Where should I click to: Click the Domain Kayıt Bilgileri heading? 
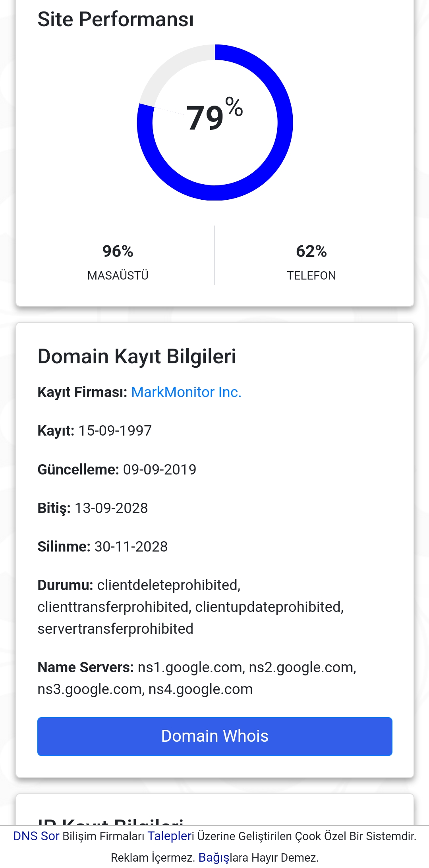tap(137, 356)
